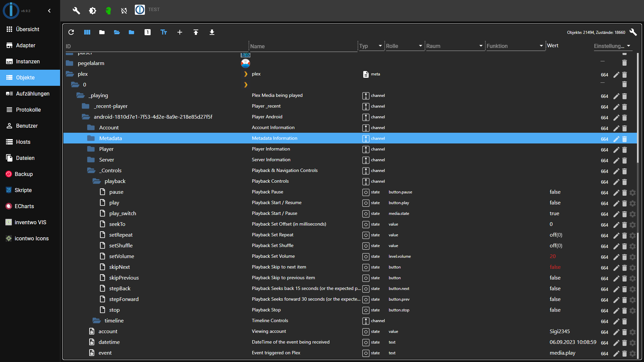
Task: Select the android-1810d7e1 player folder
Action: click(350, 117)
